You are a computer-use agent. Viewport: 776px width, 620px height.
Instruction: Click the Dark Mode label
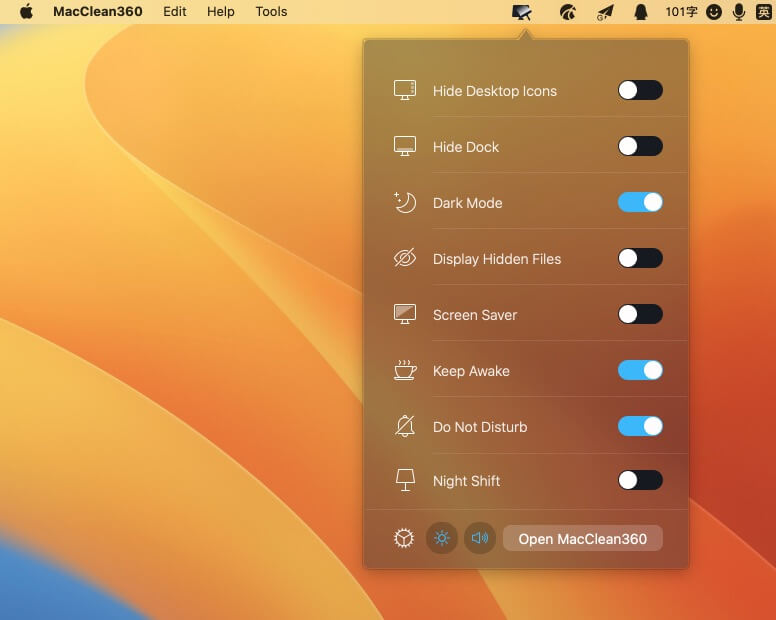(x=468, y=203)
